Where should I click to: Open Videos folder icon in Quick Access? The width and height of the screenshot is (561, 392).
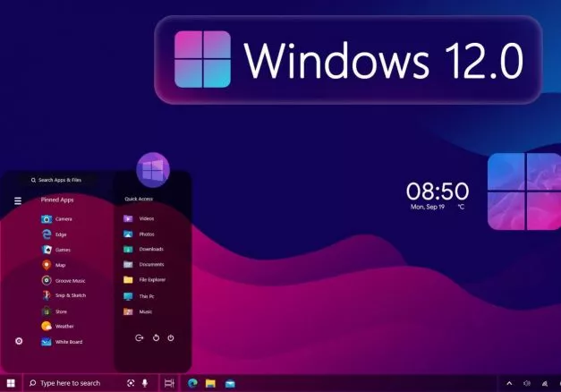tap(128, 218)
